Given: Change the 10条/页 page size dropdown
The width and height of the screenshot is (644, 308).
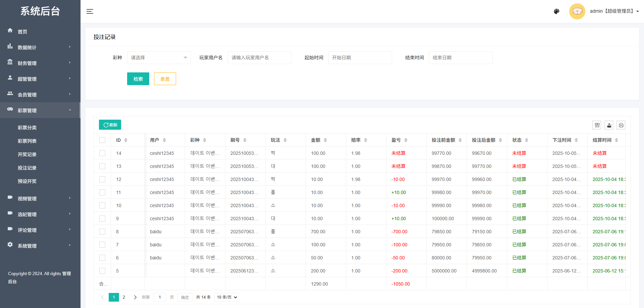Looking at the screenshot, I should tap(226, 297).
